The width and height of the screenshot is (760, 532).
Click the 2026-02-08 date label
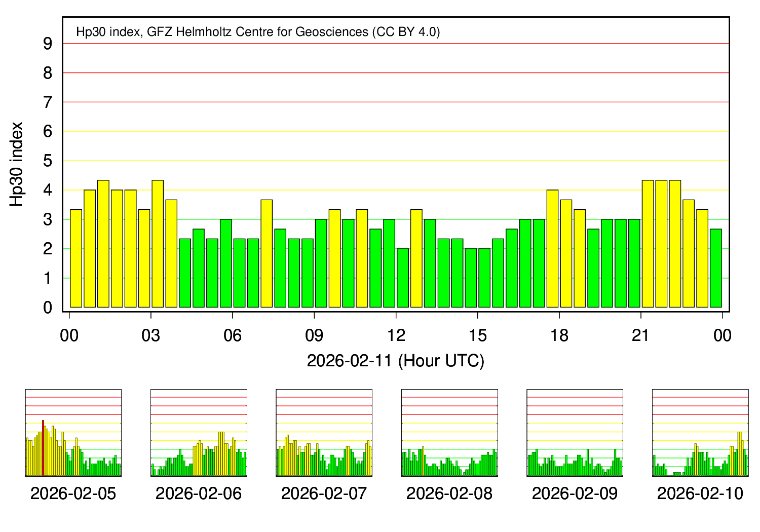click(x=449, y=493)
